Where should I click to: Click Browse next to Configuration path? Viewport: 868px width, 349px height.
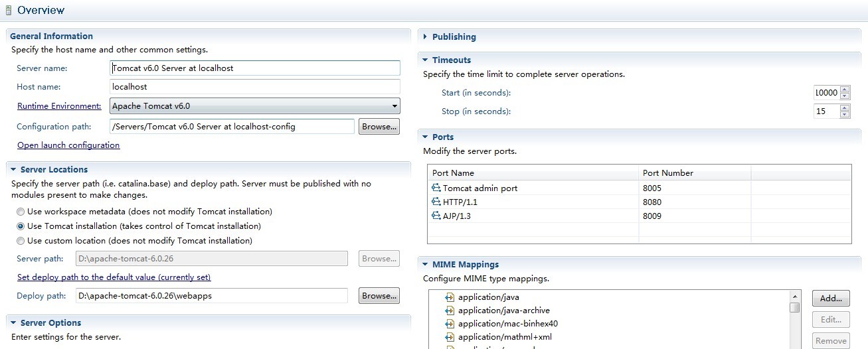379,126
